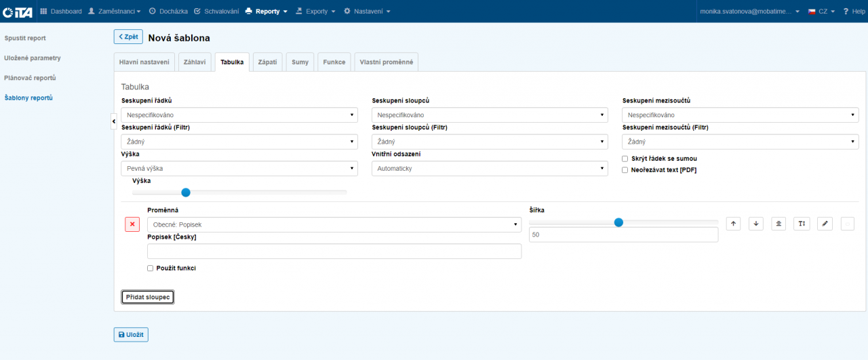This screenshot has width=868, height=360.
Task: Click the text size icon
Action: 802,224
